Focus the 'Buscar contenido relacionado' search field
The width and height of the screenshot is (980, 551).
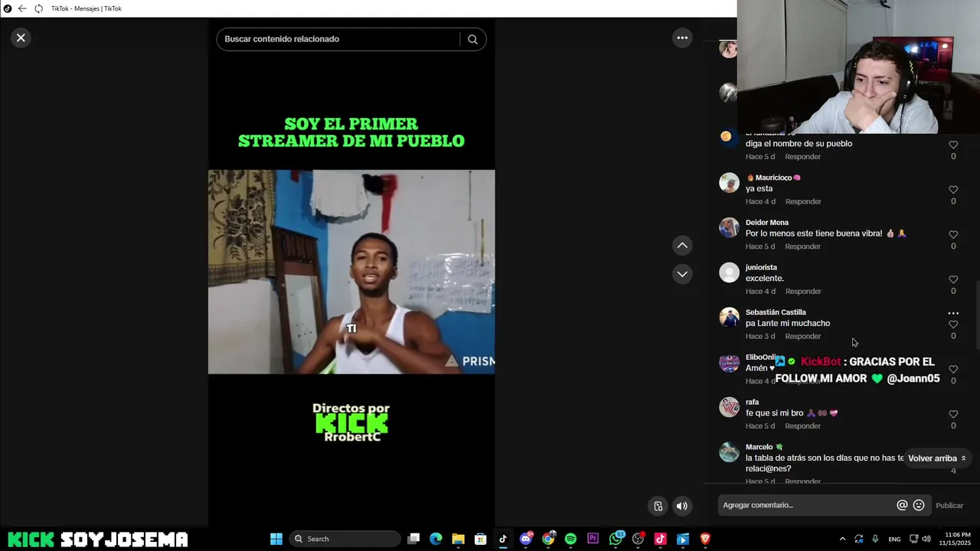(338, 39)
